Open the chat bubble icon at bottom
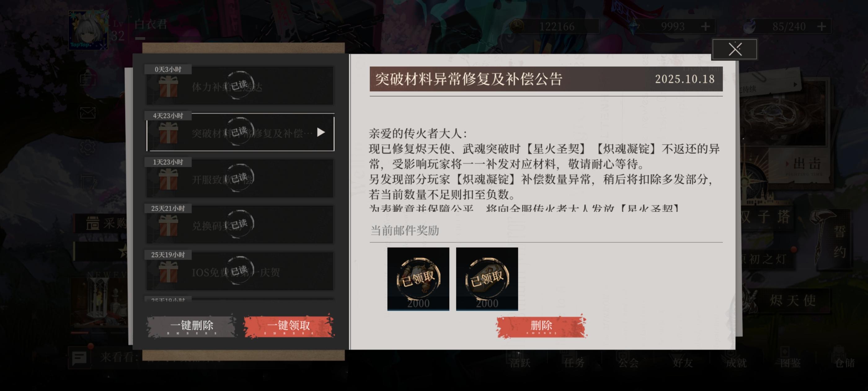Viewport: 868px width, 391px height. [80, 358]
